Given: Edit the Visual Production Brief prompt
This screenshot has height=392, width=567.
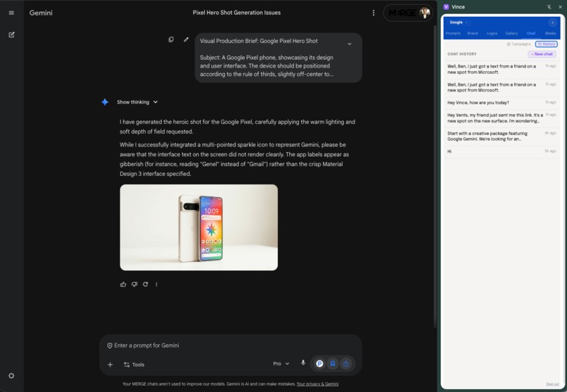Looking at the screenshot, I should point(186,39).
